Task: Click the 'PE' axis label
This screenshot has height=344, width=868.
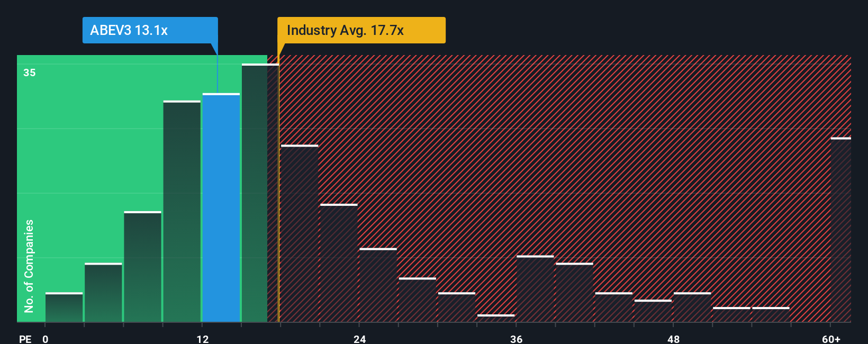Action: 25,339
